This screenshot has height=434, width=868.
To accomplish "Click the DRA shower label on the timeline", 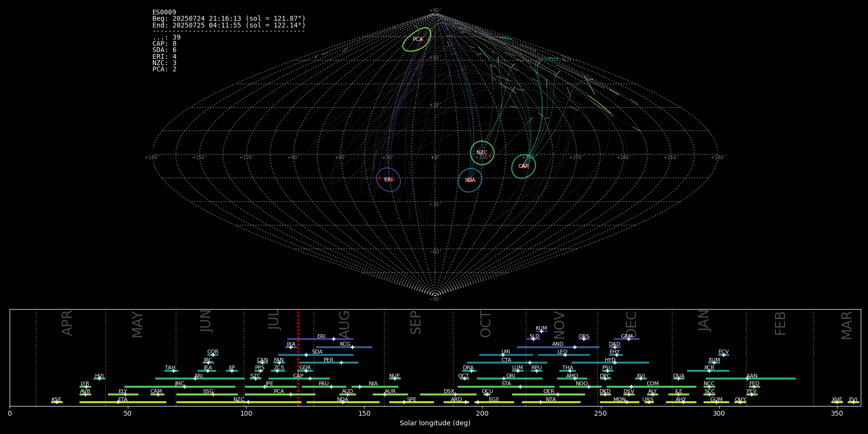I will point(468,368).
